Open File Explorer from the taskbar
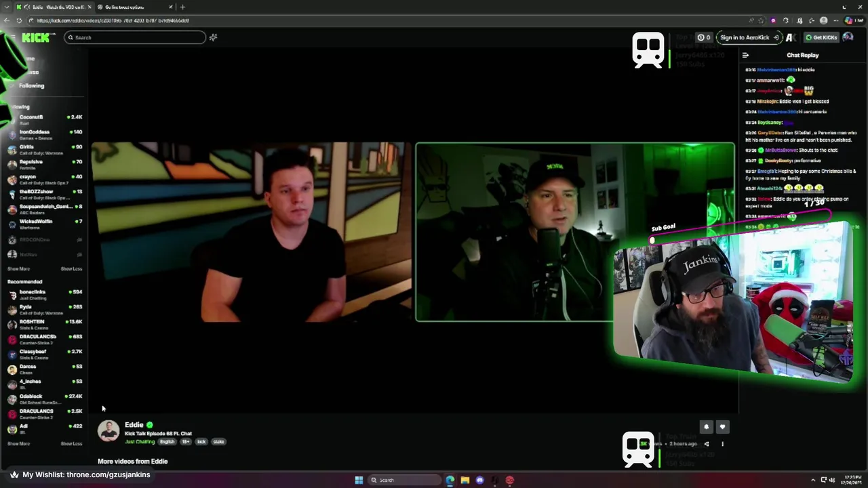 pyautogui.click(x=465, y=480)
